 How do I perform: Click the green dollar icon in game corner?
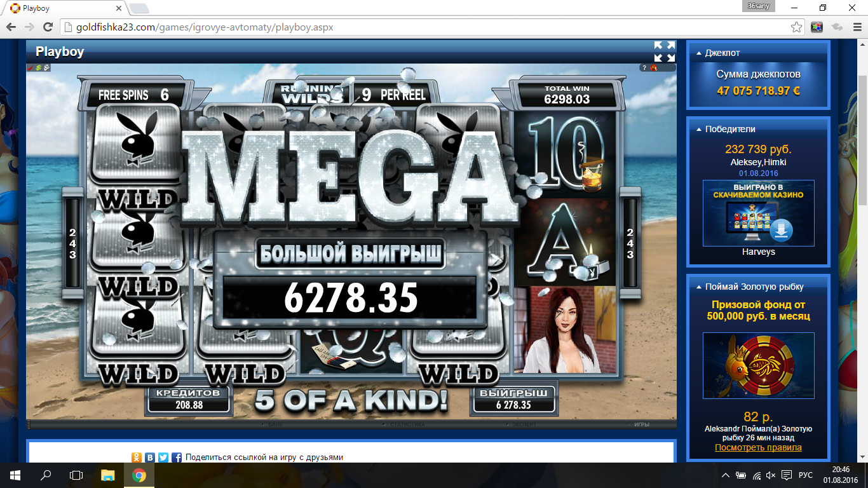coord(38,67)
